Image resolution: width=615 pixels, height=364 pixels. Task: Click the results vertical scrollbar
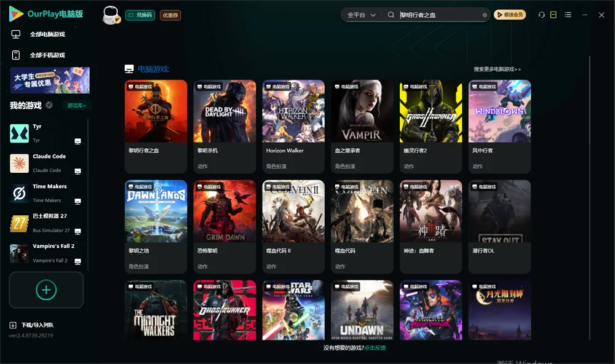pyautogui.click(x=590, y=198)
